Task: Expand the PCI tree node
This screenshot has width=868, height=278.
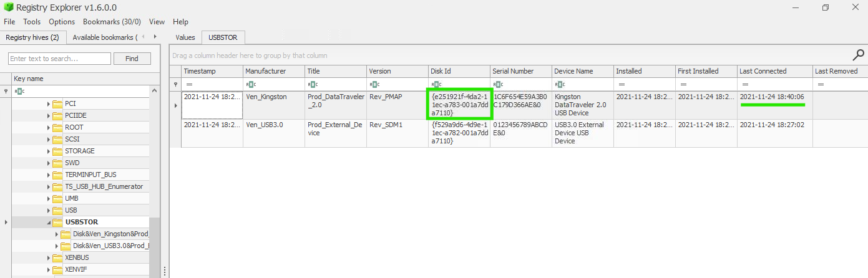Action: 49,103
